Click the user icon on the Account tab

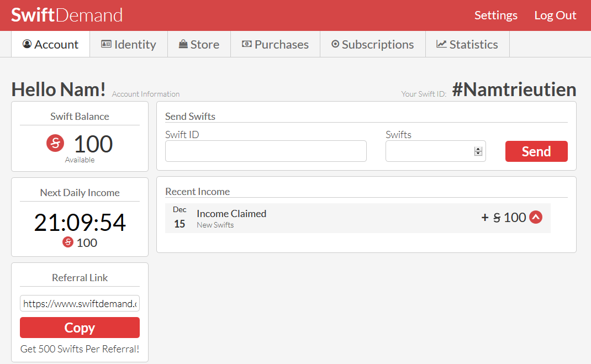click(27, 44)
